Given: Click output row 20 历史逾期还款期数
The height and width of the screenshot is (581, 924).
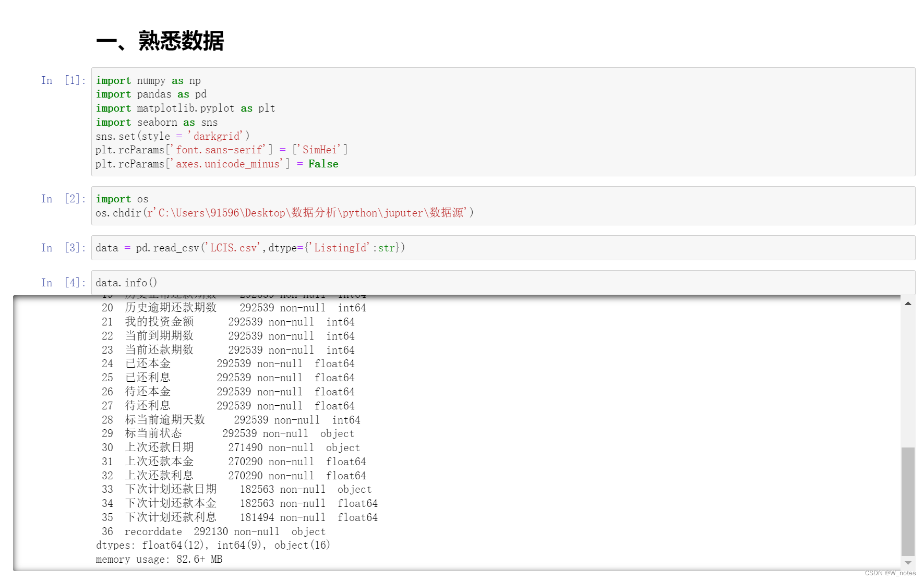Looking at the screenshot, I should pyautogui.click(x=234, y=308).
